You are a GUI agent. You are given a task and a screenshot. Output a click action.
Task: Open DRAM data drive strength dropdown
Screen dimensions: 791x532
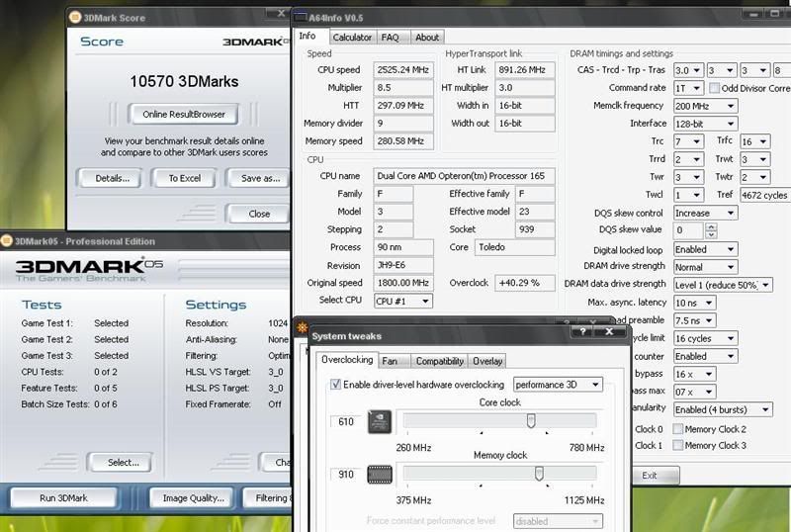[x=723, y=285]
